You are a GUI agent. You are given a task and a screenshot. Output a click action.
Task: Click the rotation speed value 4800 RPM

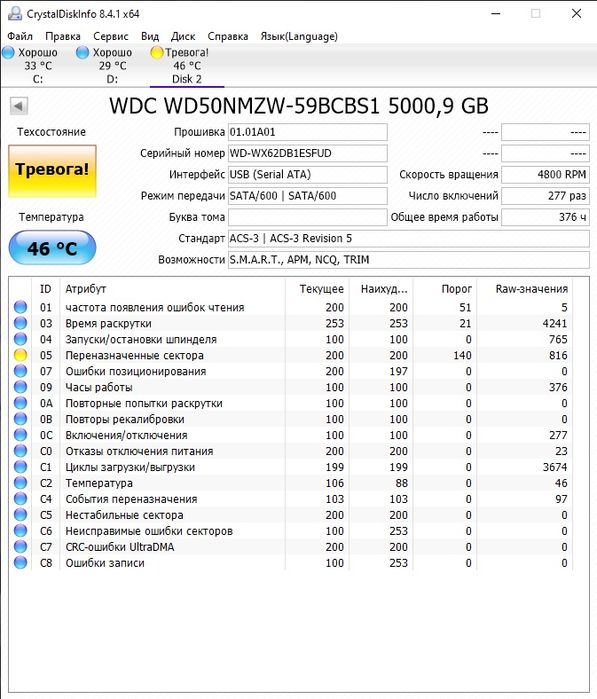coord(545,174)
